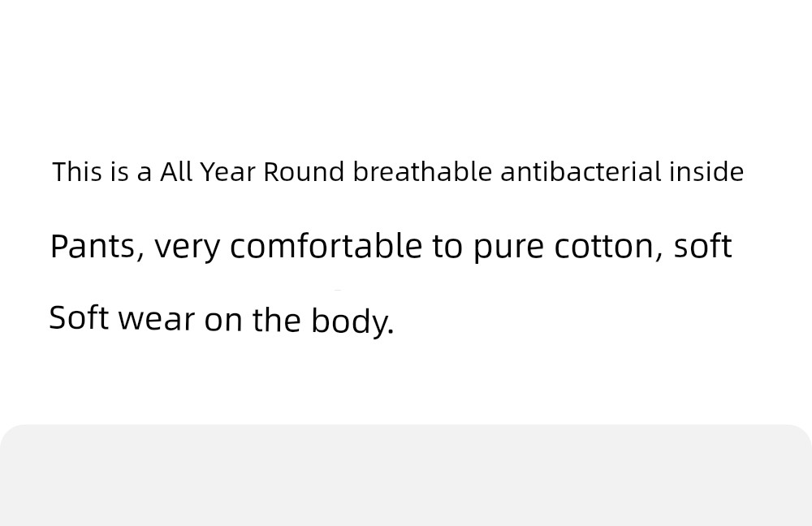This screenshot has width=812, height=526.
Task: Click the word "very" in second line
Action: (x=188, y=248)
